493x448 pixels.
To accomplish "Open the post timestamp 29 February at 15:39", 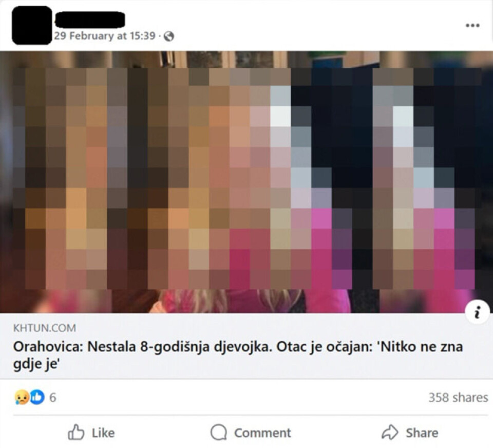I will (105, 36).
